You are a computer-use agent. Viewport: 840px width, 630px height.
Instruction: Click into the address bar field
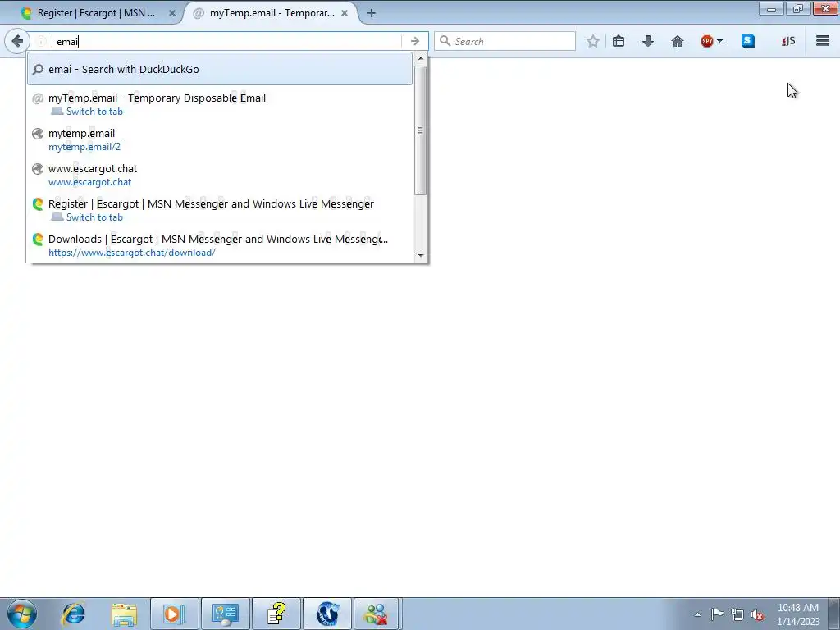pos(228,41)
